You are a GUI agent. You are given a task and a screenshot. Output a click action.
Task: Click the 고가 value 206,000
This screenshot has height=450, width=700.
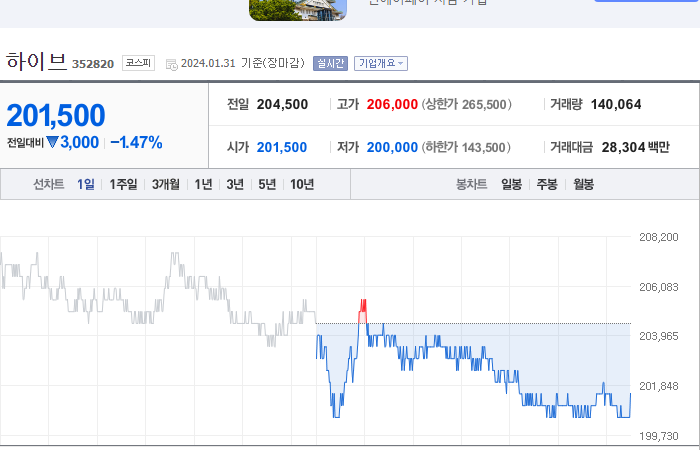tap(392, 104)
